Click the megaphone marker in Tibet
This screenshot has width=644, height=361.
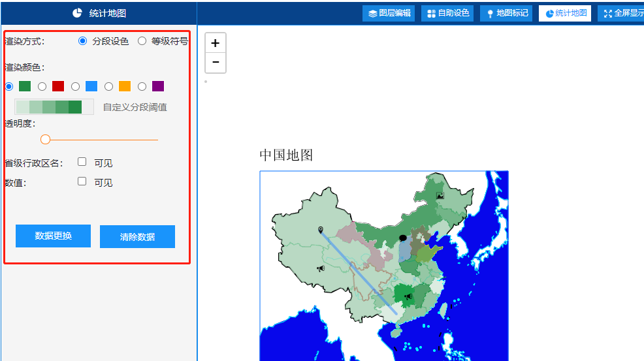[x=321, y=268]
